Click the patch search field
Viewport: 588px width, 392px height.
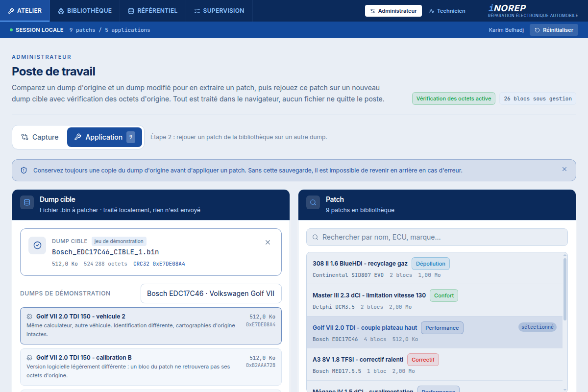pos(437,237)
